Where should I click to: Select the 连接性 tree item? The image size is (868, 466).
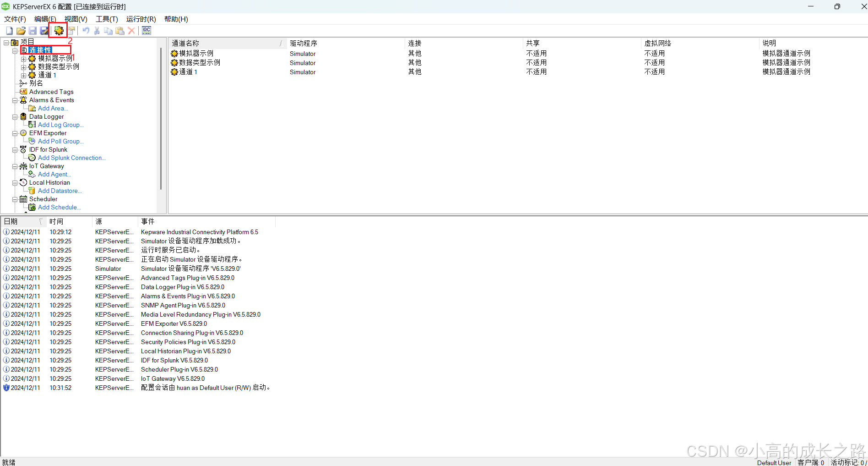[x=40, y=50]
